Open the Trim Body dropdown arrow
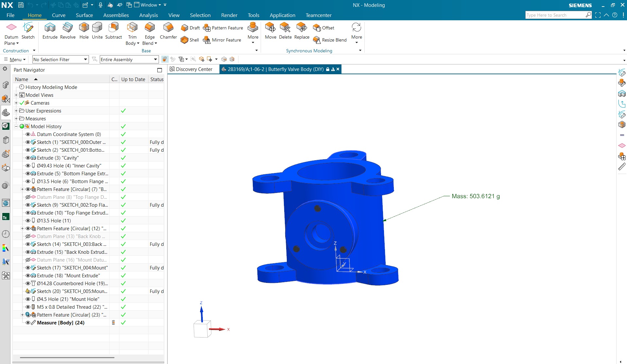This screenshot has width=627, height=364. pyautogui.click(x=138, y=43)
